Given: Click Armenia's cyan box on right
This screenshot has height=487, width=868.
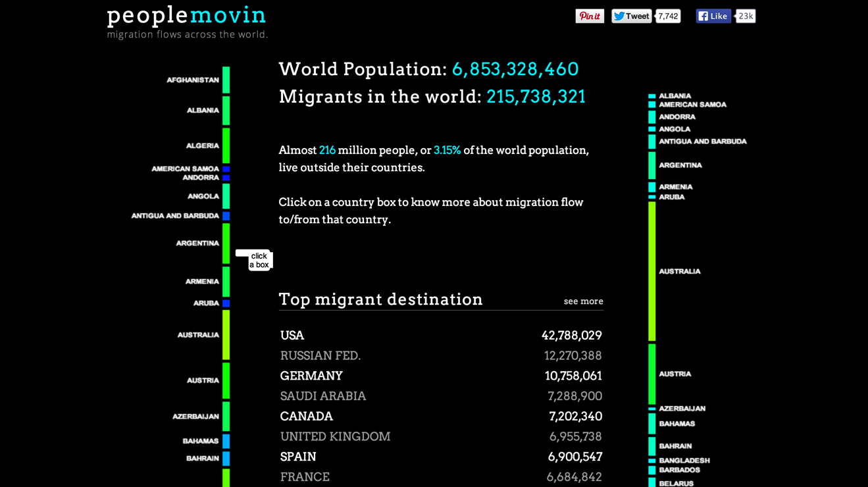Looking at the screenshot, I should 652,188.
